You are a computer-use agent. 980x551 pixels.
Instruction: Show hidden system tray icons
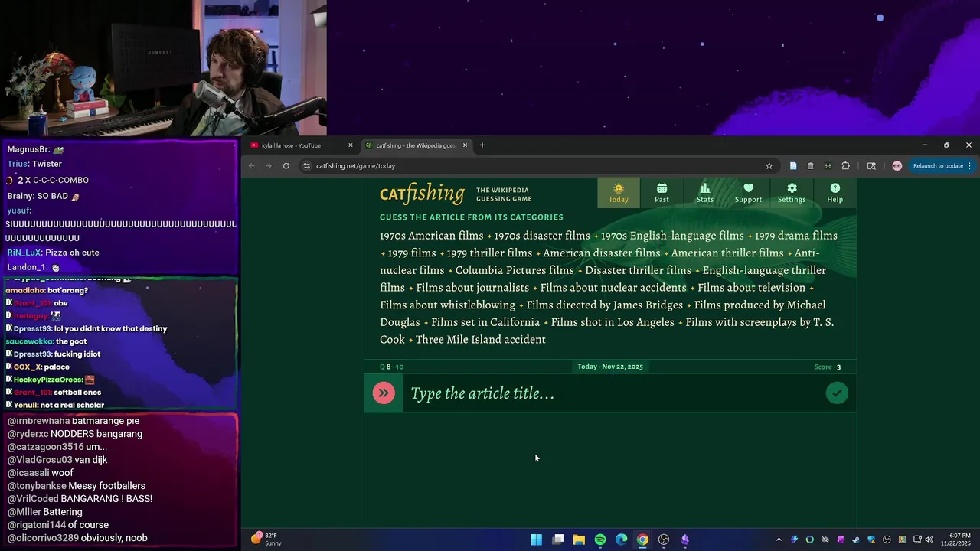click(779, 540)
